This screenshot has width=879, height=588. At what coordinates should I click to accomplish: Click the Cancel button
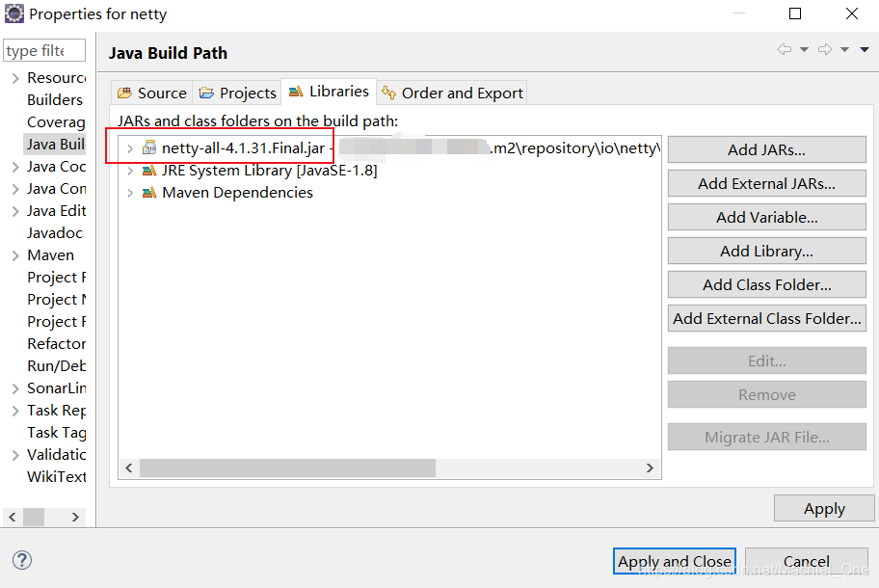[806, 561]
